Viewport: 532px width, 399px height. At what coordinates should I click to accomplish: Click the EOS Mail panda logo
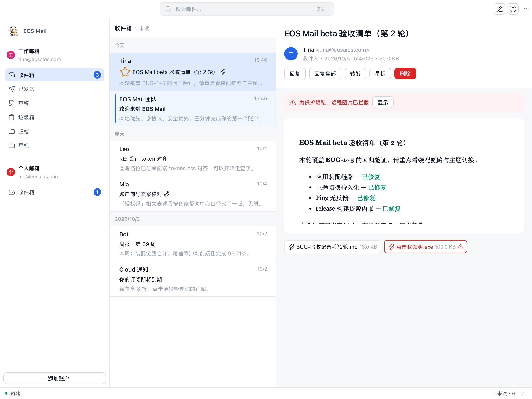click(14, 31)
